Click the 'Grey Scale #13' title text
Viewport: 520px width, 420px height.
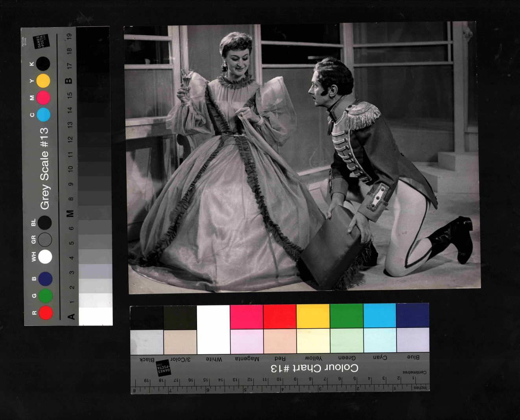click(45, 168)
